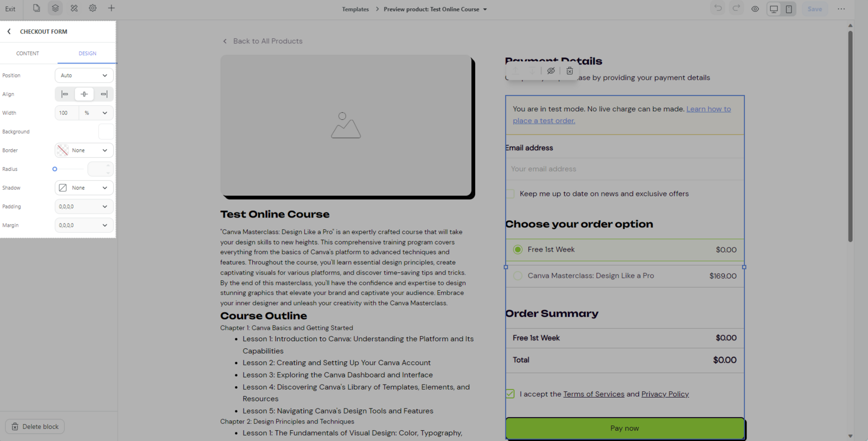
Task: Open the Width unit percent dropdown
Action: coord(96,113)
